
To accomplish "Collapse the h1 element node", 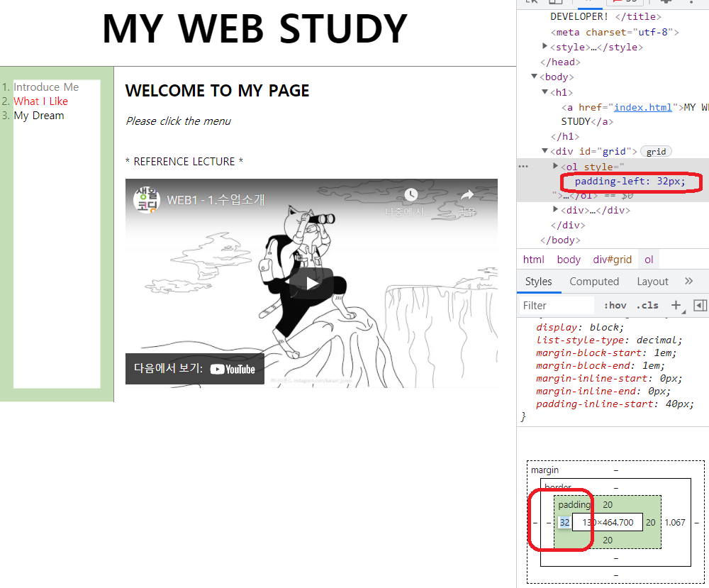I will click(545, 91).
